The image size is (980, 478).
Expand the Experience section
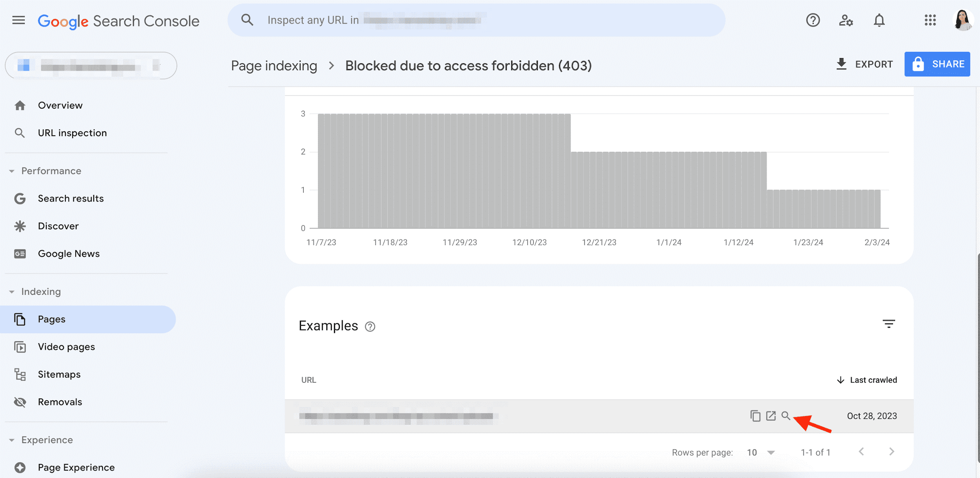13,439
